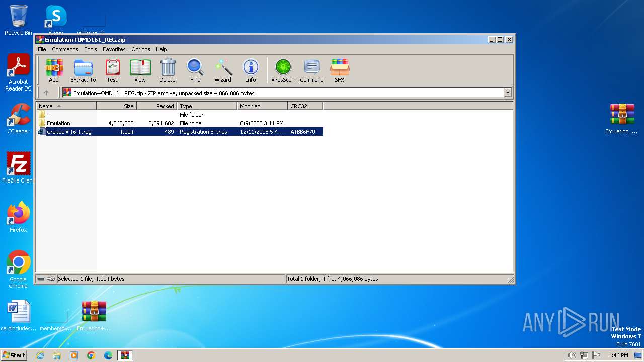
Task: Open the File menu
Action: (x=42, y=49)
